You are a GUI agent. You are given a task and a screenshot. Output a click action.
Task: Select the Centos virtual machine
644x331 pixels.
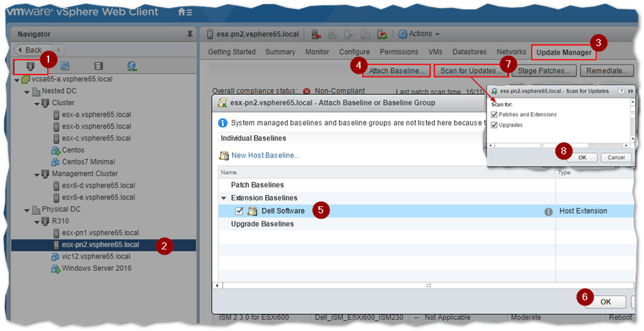tap(73, 150)
